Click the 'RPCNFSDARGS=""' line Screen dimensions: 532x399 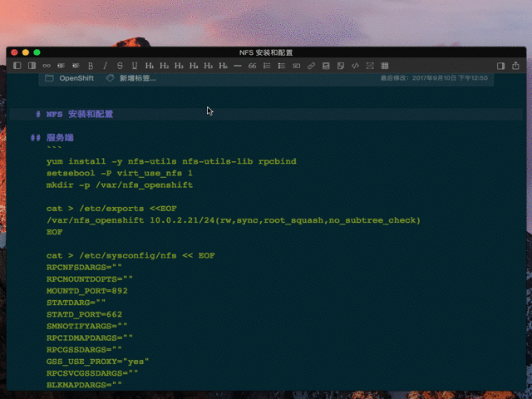pyautogui.click(x=84, y=268)
